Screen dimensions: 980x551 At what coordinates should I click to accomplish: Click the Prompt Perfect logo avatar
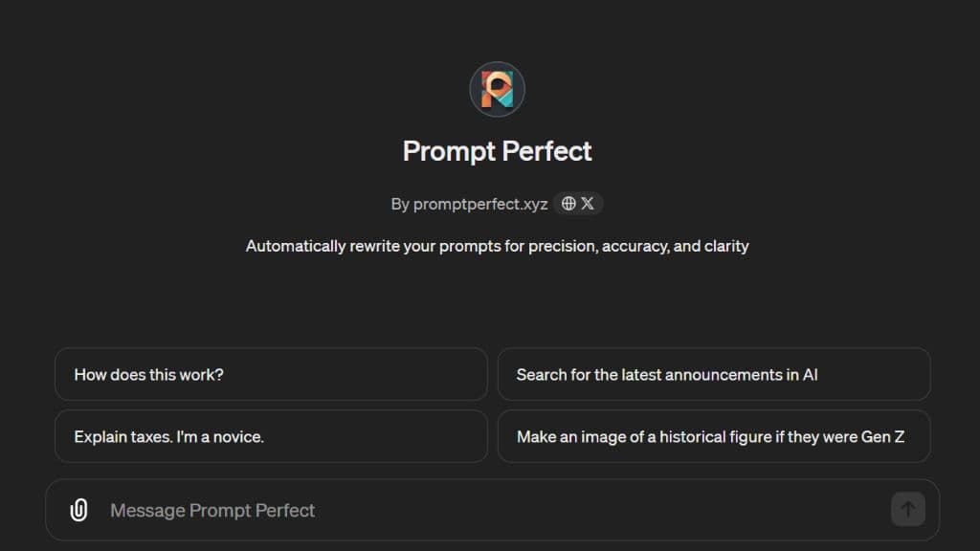coord(497,90)
